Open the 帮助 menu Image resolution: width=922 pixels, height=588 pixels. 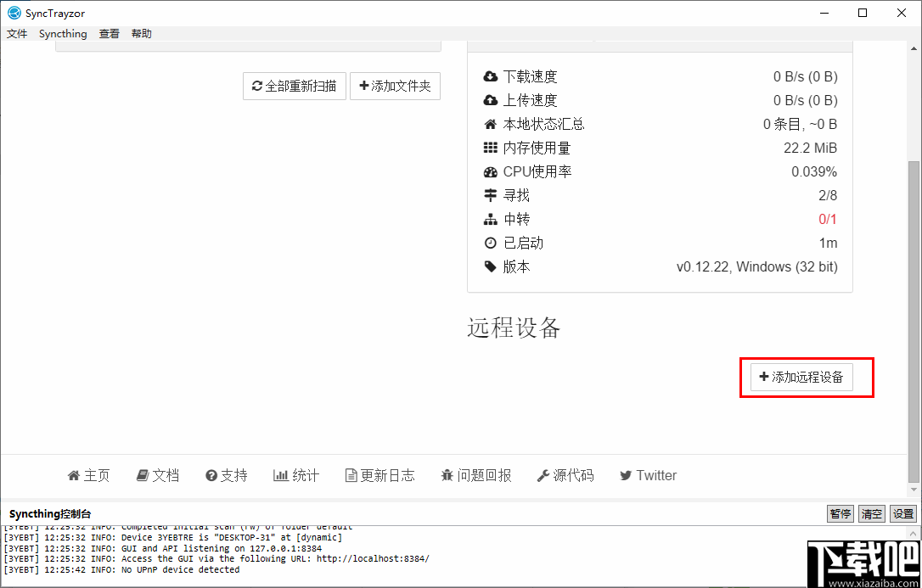click(x=141, y=33)
